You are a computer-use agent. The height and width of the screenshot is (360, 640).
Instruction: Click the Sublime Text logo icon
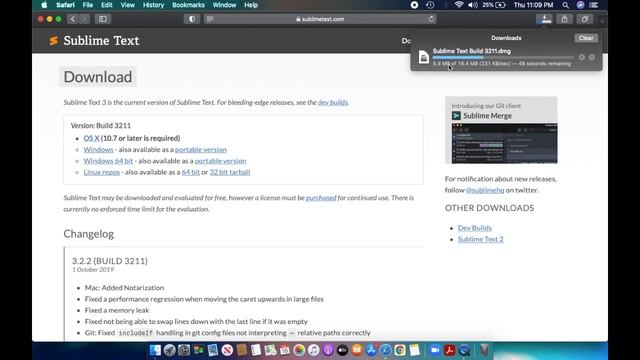53,40
